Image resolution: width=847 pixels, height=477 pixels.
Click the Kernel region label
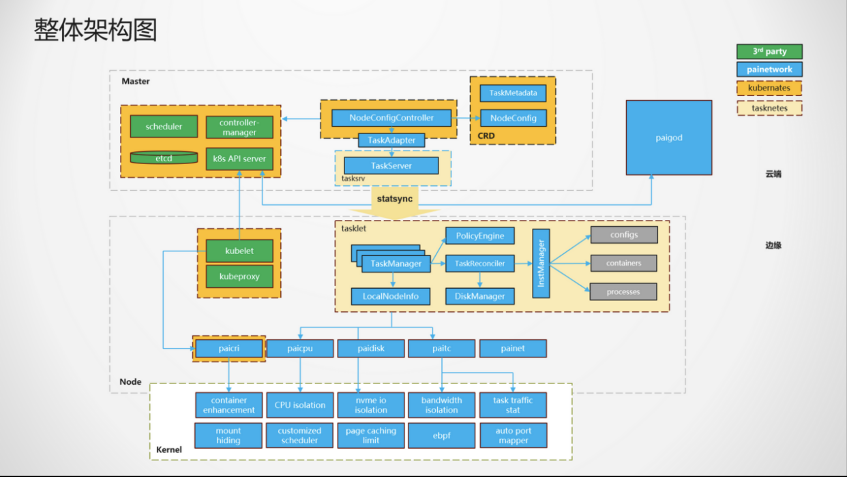point(169,449)
